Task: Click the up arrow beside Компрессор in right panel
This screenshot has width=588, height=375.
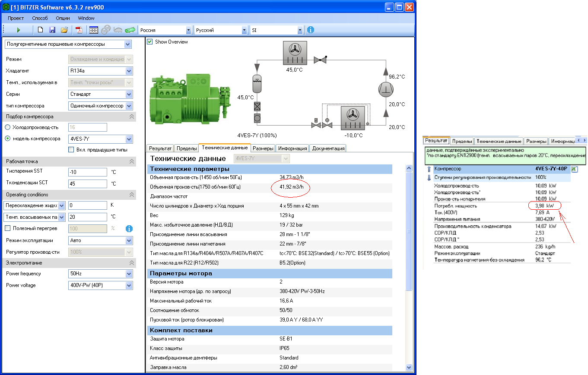Action: (x=429, y=169)
